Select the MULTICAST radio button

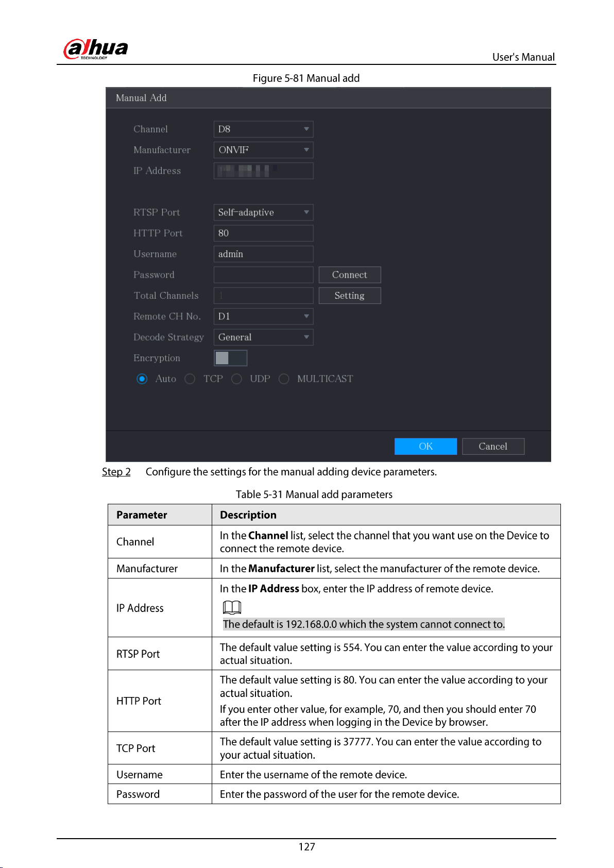point(284,379)
